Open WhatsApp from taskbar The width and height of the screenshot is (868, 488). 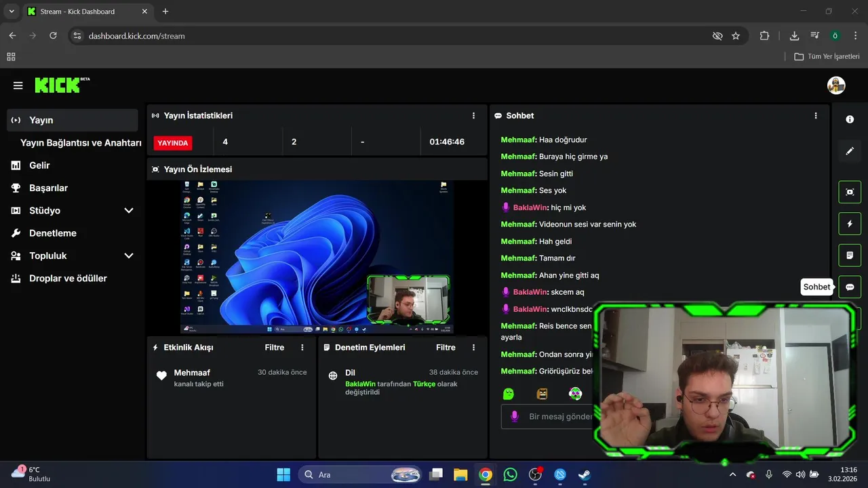tap(511, 474)
